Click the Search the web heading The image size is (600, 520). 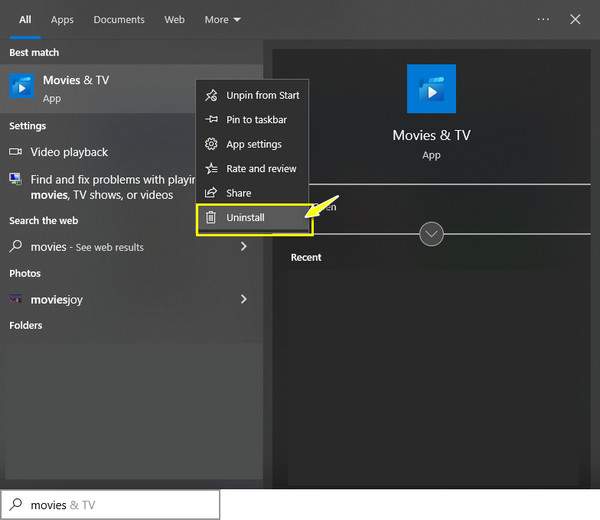[x=44, y=220]
